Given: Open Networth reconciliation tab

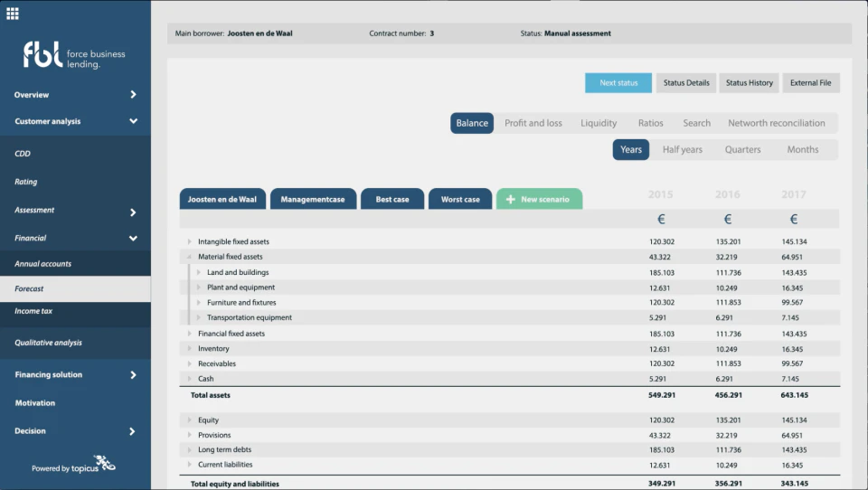Looking at the screenshot, I should point(776,123).
